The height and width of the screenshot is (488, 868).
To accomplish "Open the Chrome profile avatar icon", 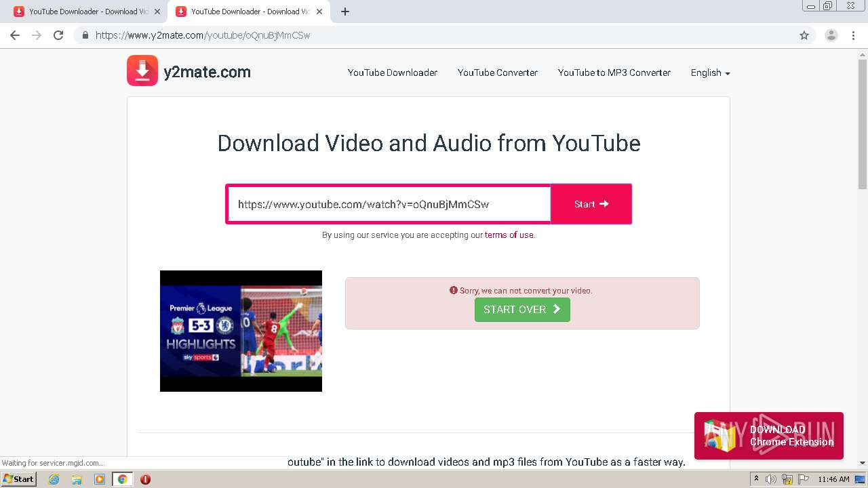I will [831, 35].
